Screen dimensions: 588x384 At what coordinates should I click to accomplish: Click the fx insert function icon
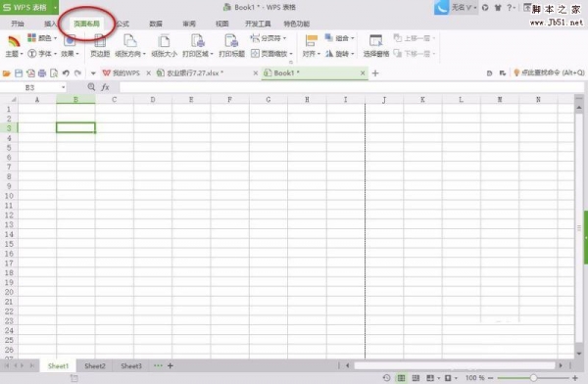click(105, 87)
